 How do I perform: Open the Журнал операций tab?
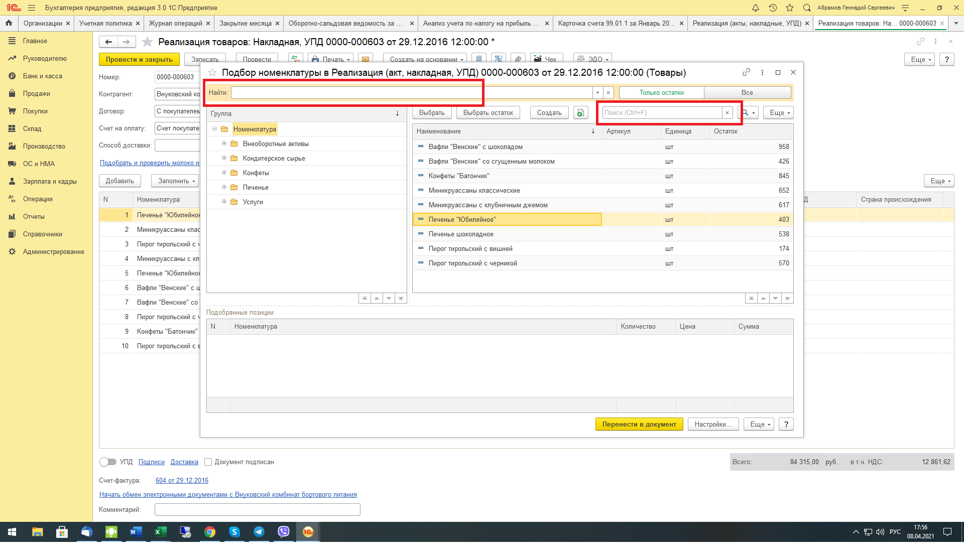pos(175,23)
